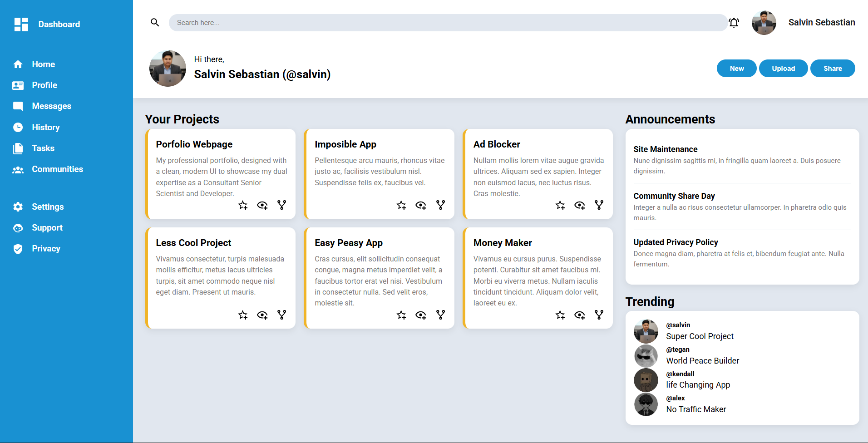Click the New button

coord(736,69)
